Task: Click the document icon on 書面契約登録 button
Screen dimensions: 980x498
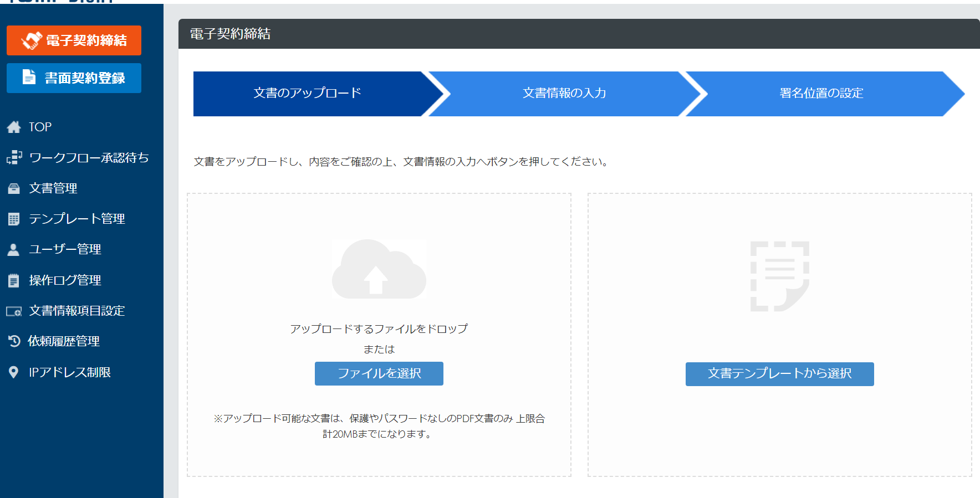Action: (29, 78)
